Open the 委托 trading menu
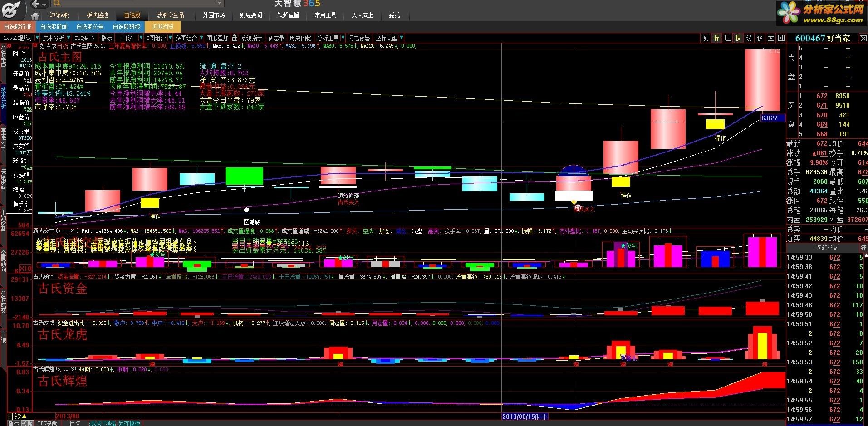The height and width of the screenshot is (426, 868). pyautogui.click(x=394, y=15)
